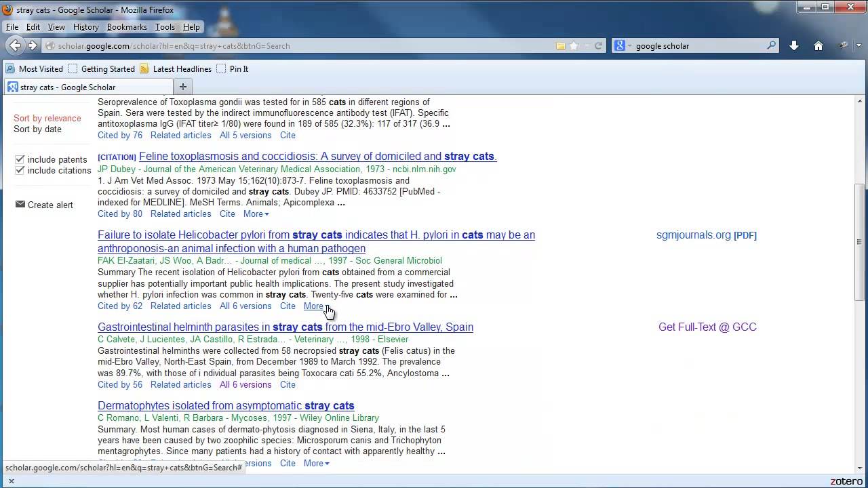Viewport: 868px width, 488px height.
Task: Go to the Home page icon
Action: (x=818, y=46)
